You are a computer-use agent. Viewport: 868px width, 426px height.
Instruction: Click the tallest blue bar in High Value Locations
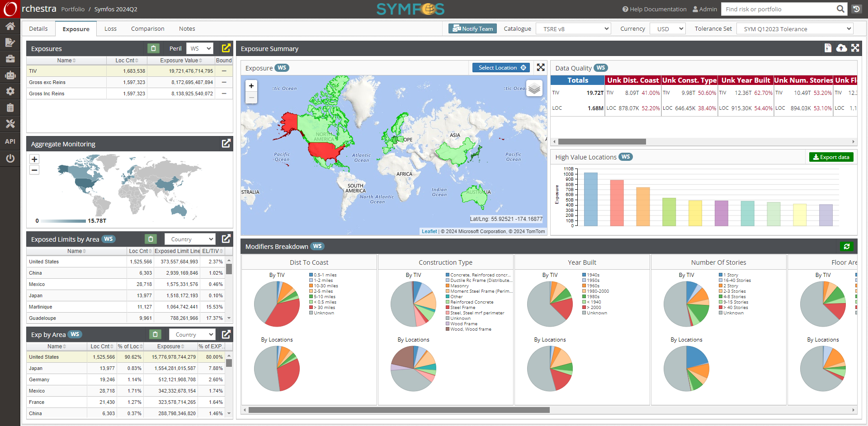(x=590, y=199)
